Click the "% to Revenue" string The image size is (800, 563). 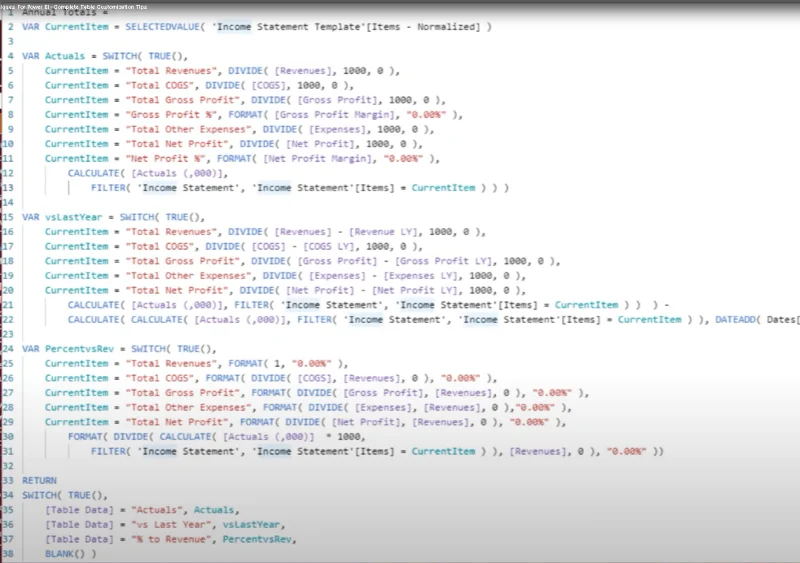click(x=171, y=539)
